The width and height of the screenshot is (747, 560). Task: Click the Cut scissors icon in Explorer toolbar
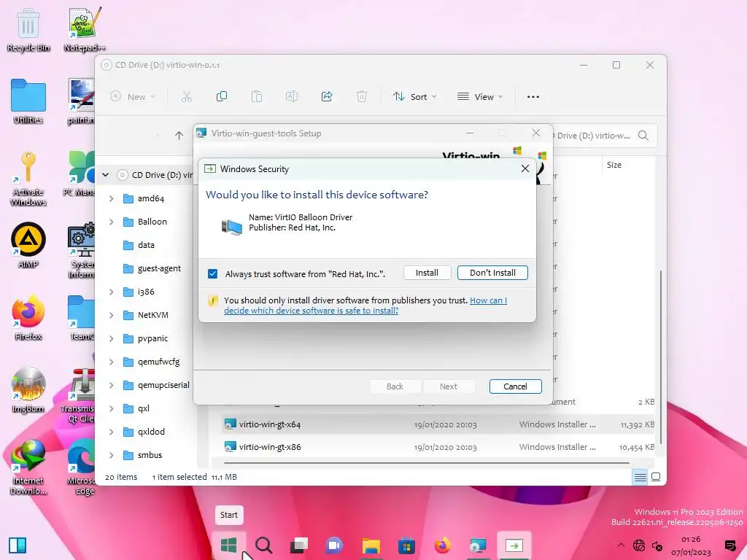[186, 97]
